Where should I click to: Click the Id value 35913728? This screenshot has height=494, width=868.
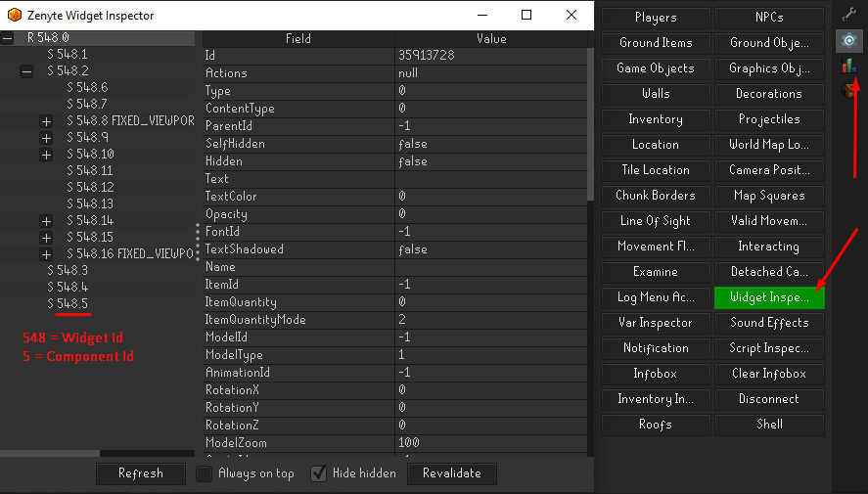[x=427, y=56]
